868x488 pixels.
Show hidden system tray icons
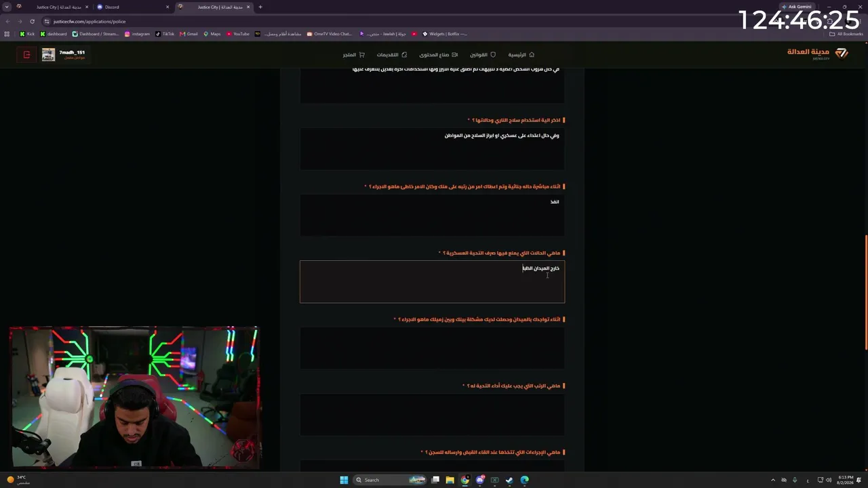[772, 480]
